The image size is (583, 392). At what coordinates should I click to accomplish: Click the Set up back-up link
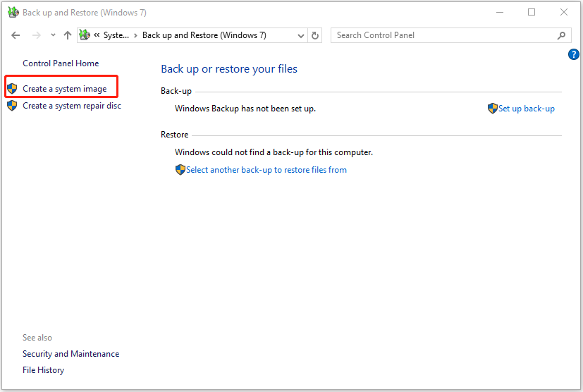point(527,109)
